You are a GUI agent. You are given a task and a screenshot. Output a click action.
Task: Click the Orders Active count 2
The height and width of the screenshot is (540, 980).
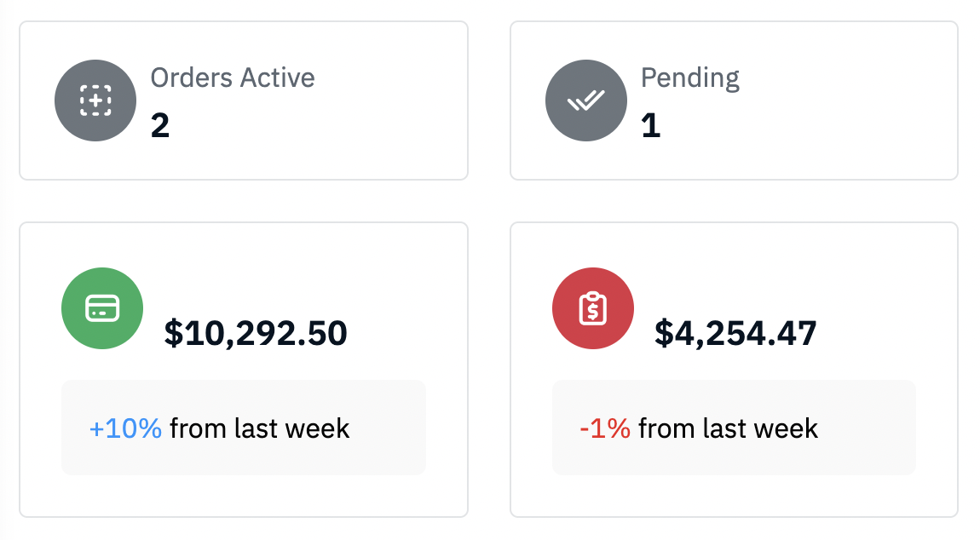160,125
